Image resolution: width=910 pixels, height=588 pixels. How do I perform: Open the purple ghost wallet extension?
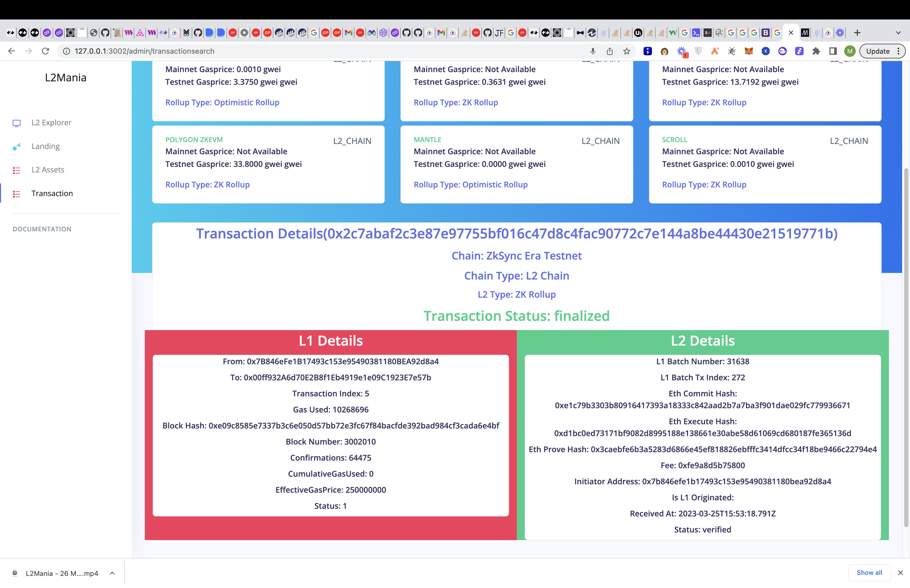pyautogui.click(x=783, y=51)
